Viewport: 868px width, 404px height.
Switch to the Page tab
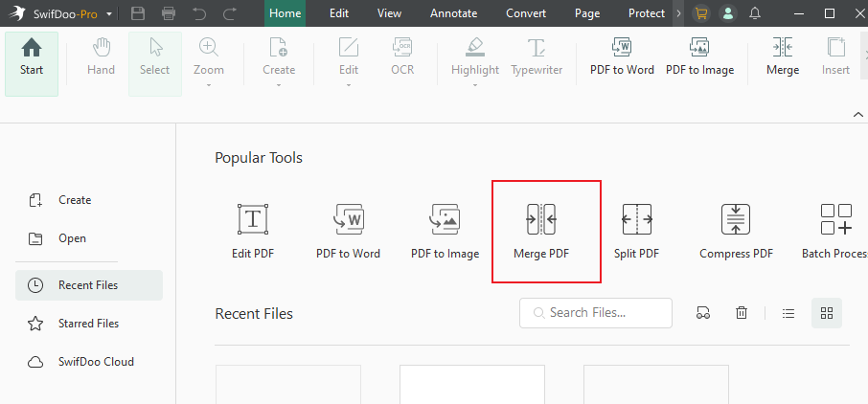pyautogui.click(x=587, y=13)
